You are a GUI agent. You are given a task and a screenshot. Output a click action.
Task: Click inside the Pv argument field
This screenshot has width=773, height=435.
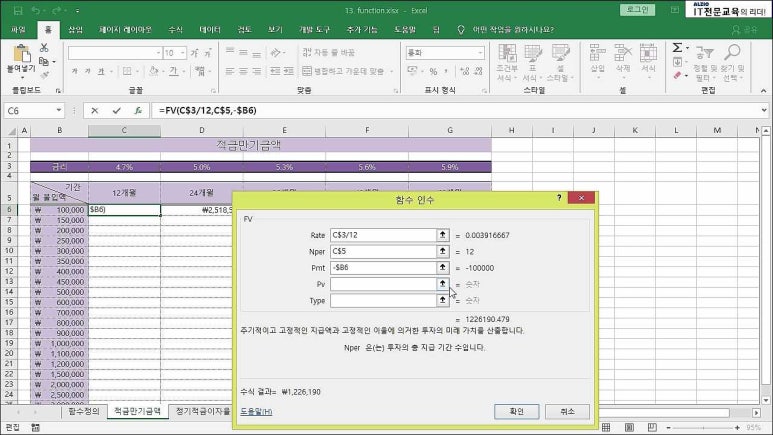(x=384, y=284)
